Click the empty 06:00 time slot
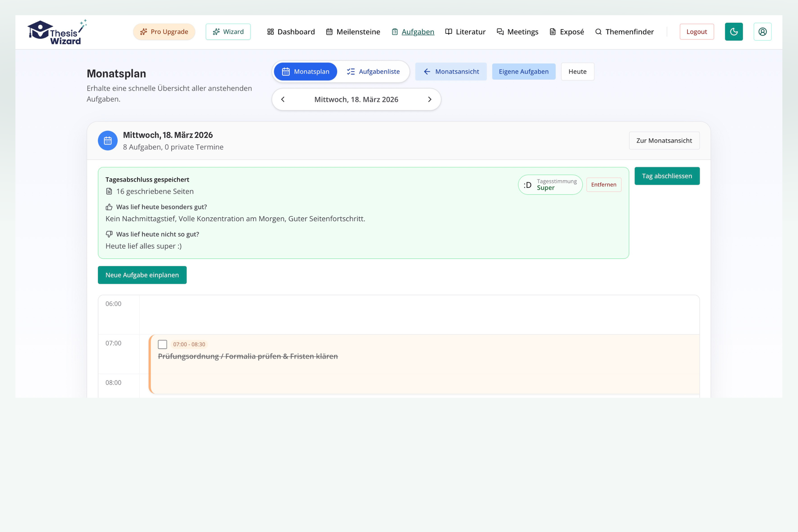The width and height of the screenshot is (798, 532). point(419,315)
